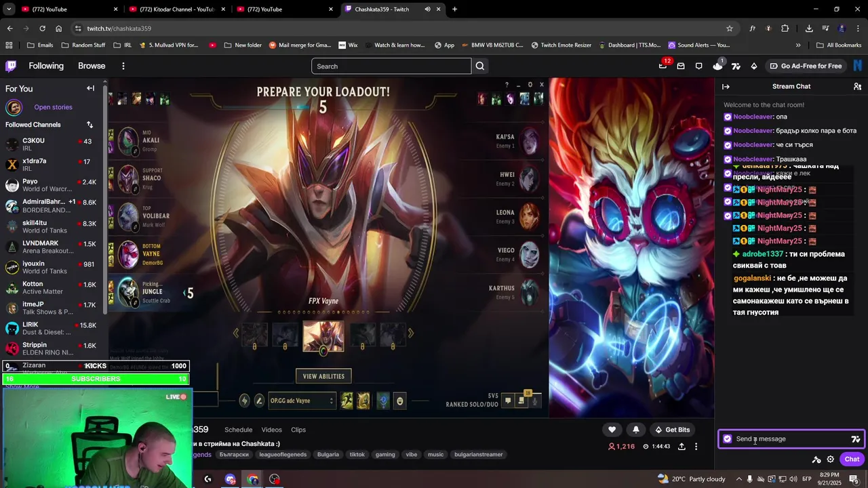Open the Bulgaria tag
The image size is (868, 488).
[328, 454]
